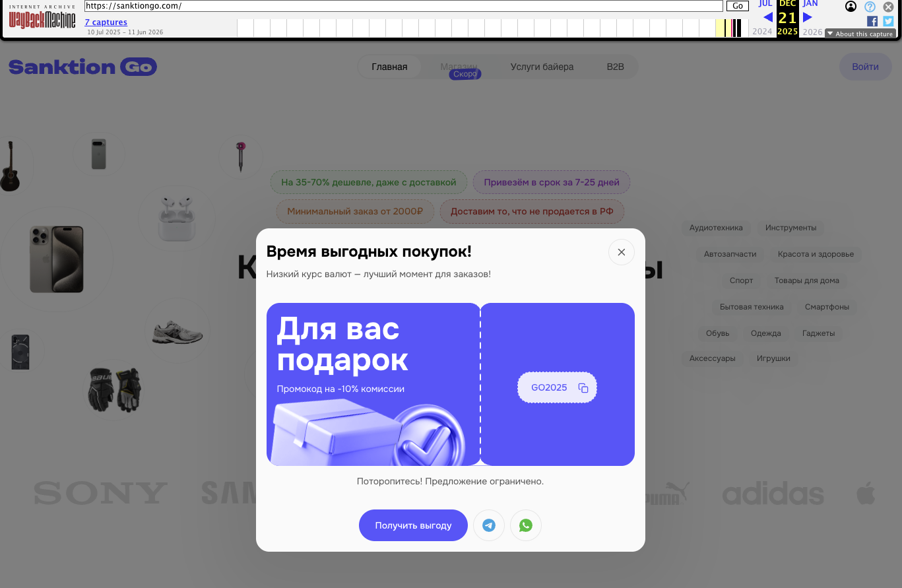The width and height of the screenshot is (902, 588).
Task: Close the promo popup with X
Action: (621, 252)
